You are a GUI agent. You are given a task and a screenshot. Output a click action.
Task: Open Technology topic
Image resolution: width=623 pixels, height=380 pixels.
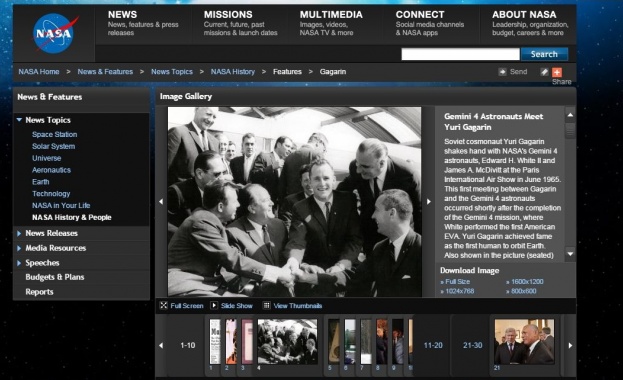pos(51,194)
